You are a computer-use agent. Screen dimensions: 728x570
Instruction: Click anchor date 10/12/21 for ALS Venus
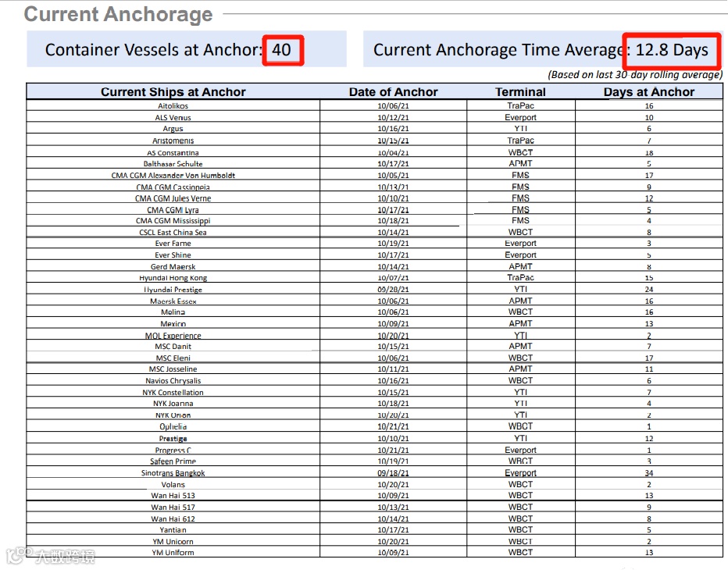click(x=393, y=117)
